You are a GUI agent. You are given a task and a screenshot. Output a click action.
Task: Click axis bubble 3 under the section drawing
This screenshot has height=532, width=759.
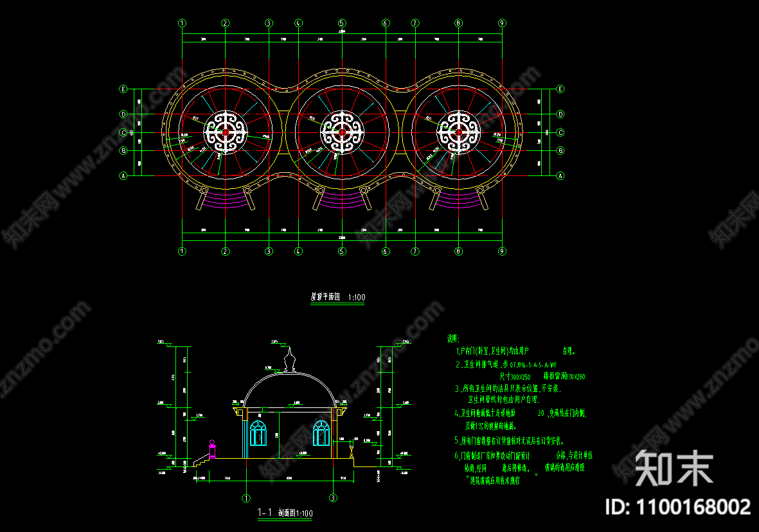333,498
